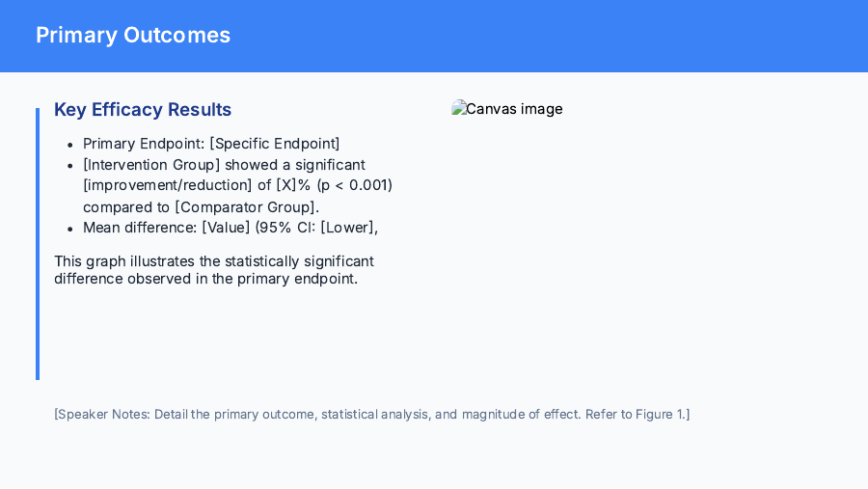Click the "[Intervention Group]" placeholder
The image size is (868, 489).
click(x=151, y=165)
